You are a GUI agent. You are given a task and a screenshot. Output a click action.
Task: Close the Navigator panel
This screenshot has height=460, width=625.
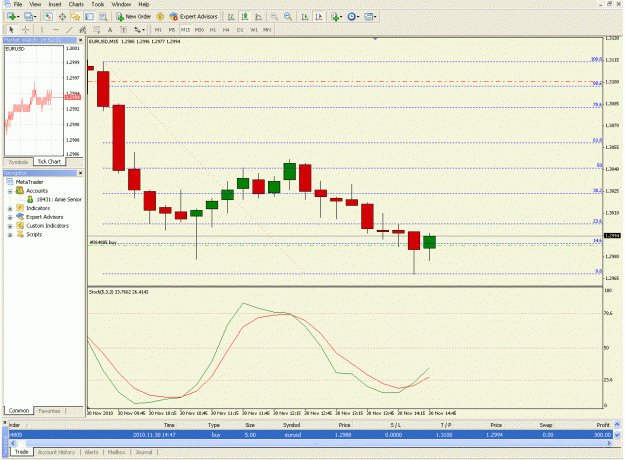[81, 173]
